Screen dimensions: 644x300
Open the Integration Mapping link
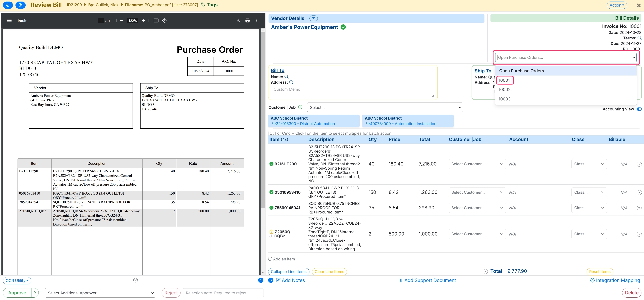(x=615, y=280)
